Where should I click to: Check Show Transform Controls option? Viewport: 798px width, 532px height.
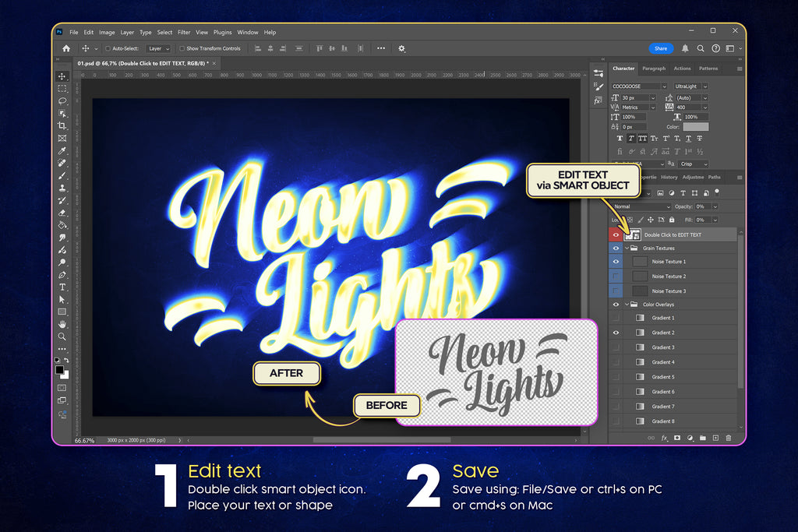182,48
